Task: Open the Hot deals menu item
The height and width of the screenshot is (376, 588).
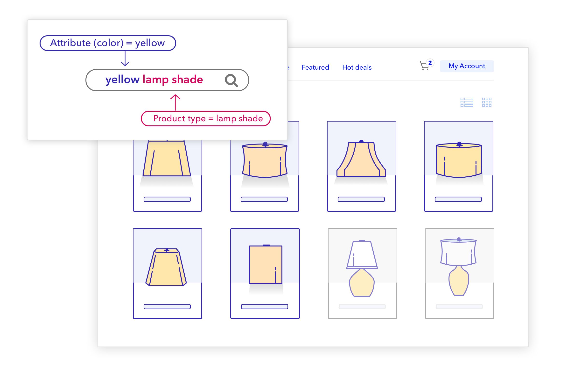Action: pyautogui.click(x=357, y=67)
